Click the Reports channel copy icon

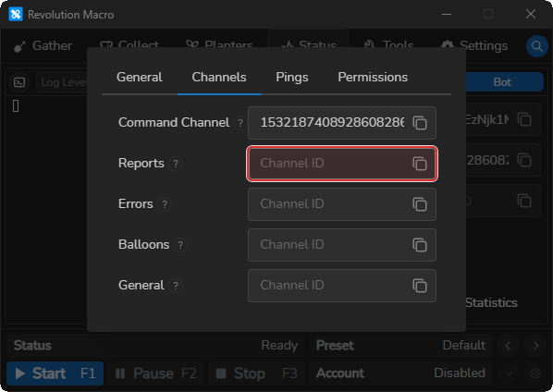click(x=420, y=164)
